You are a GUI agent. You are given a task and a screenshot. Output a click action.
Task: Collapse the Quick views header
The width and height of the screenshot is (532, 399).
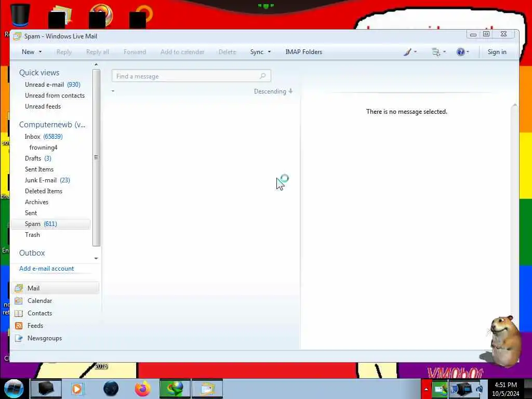(x=39, y=73)
